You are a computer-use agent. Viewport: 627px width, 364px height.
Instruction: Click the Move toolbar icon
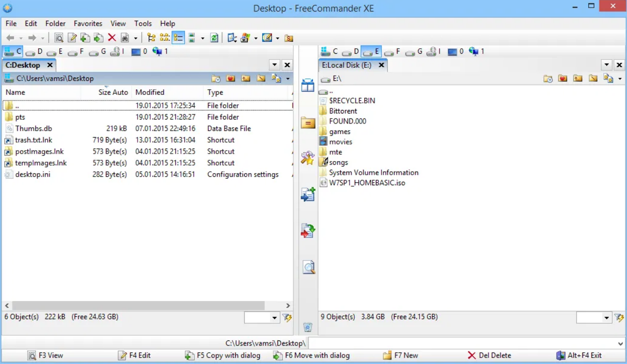point(98,38)
